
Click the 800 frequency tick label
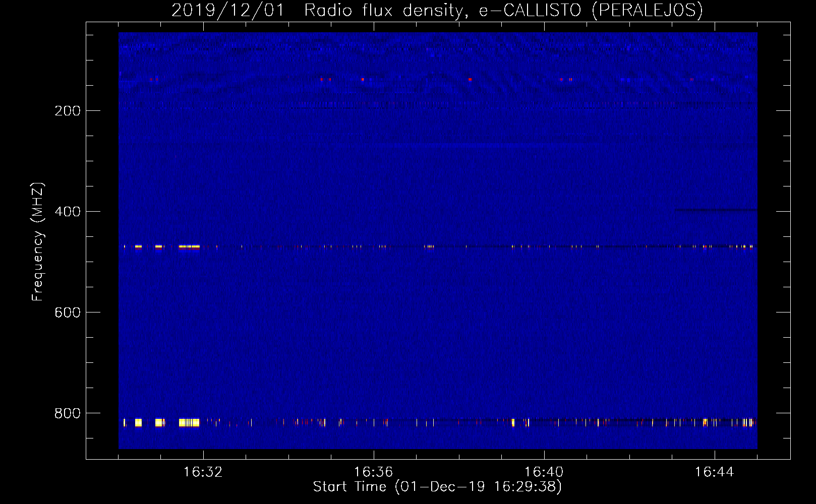[x=68, y=413]
